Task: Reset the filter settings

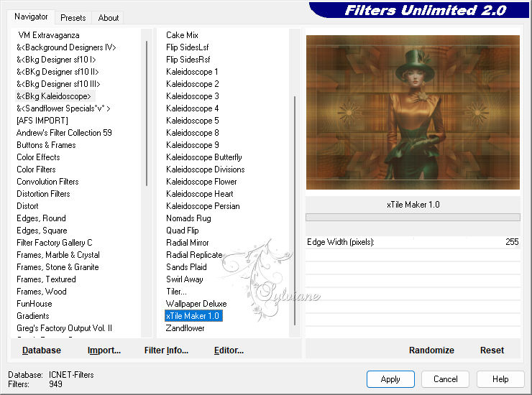Action: coord(492,350)
